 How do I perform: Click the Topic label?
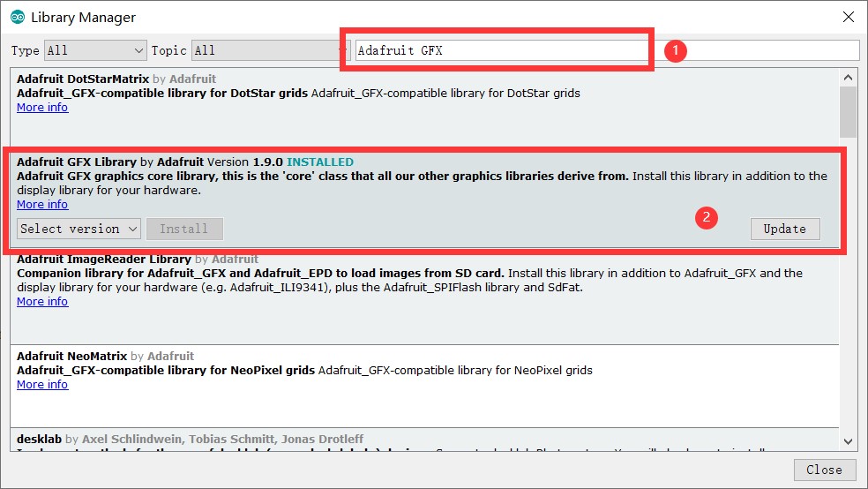tap(168, 50)
